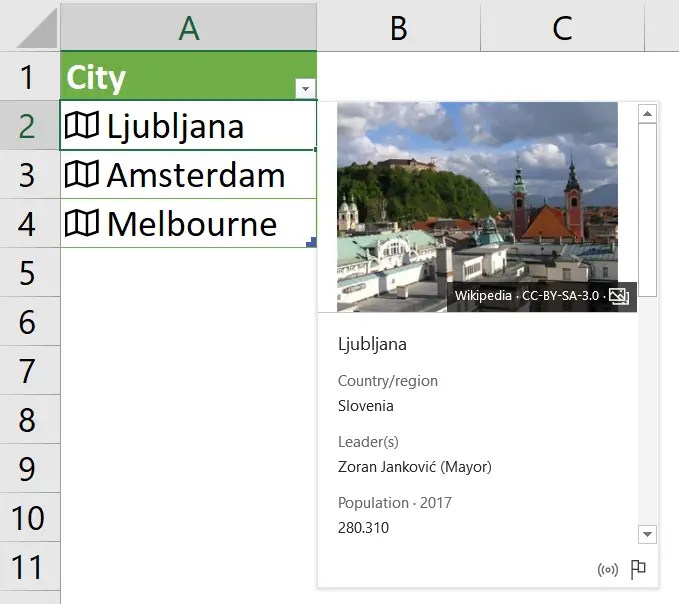Image resolution: width=679 pixels, height=604 pixels.
Task: Click the Zoran Janković (Mayor) value
Action: (414, 467)
